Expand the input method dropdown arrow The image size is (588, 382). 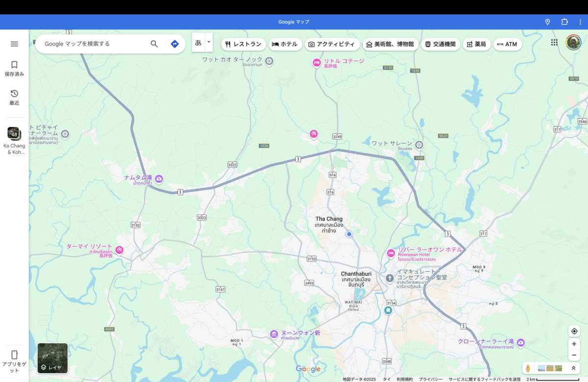(209, 42)
